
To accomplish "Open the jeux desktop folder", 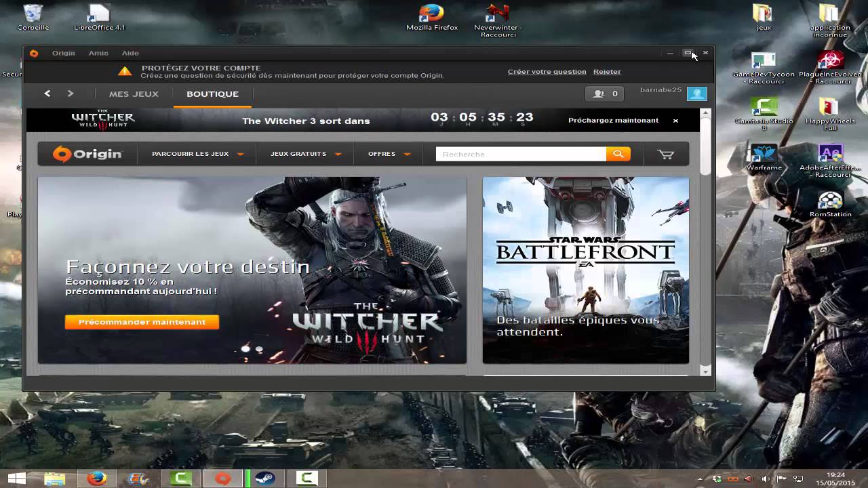I will click(764, 17).
